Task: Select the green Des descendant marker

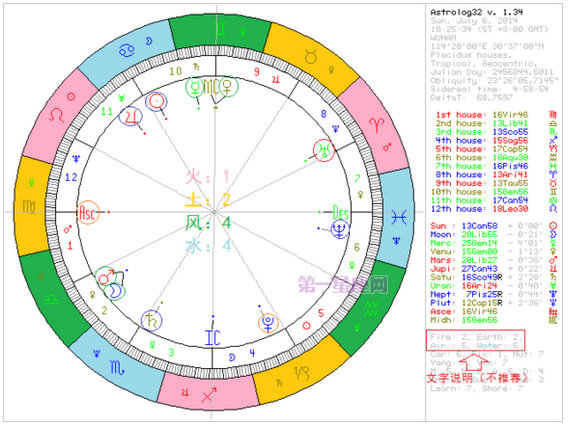Action: tap(341, 212)
